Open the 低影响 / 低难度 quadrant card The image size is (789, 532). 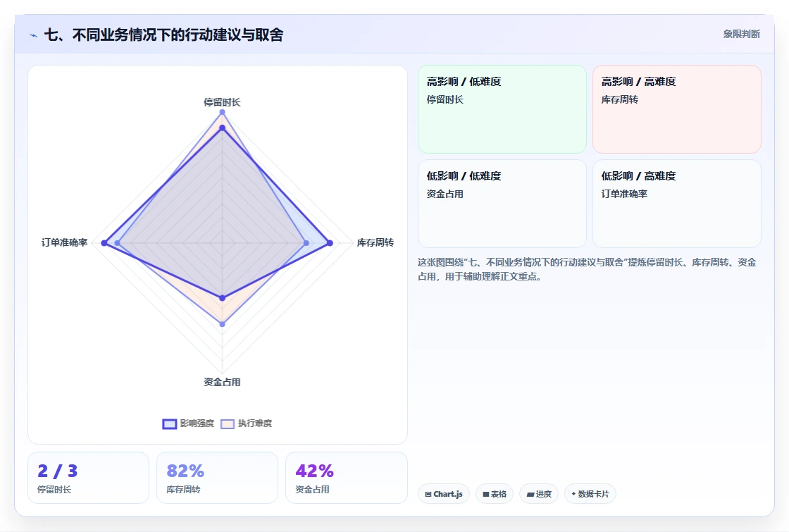502,204
